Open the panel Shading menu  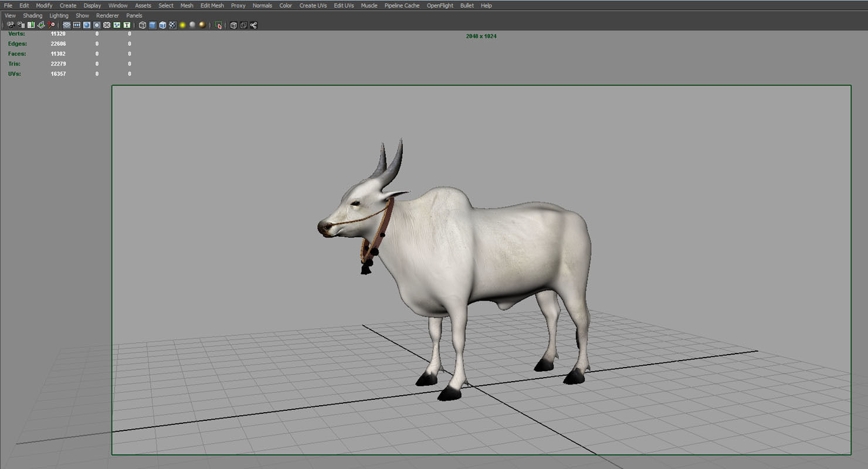click(32, 15)
